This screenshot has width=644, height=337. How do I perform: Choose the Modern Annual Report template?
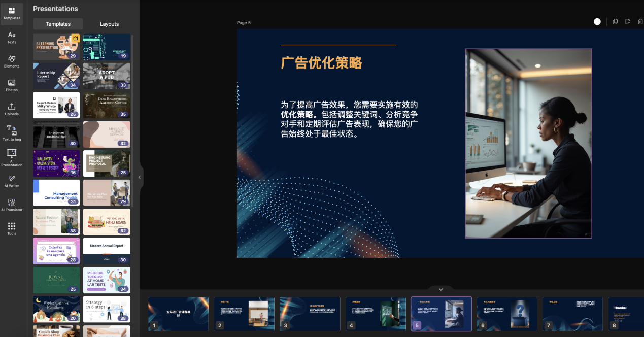[x=107, y=251]
